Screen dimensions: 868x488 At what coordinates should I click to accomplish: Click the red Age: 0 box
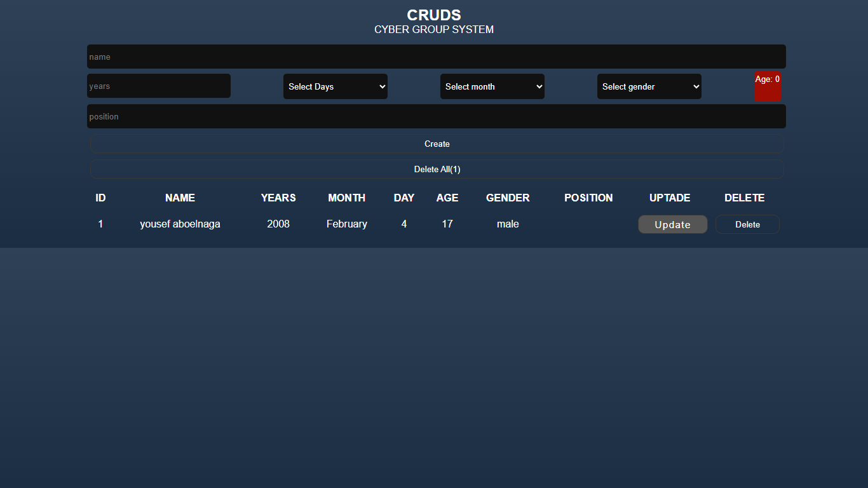[x=768, y=86]
